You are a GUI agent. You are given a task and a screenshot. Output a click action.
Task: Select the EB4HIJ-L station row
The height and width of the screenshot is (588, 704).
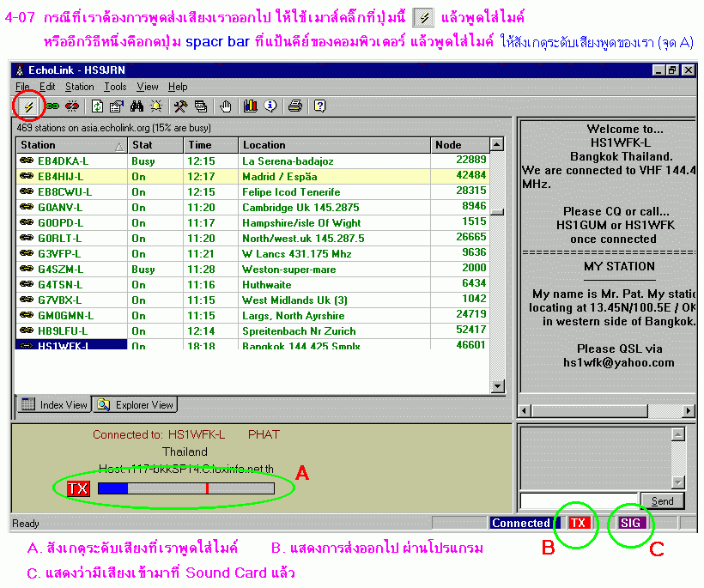point(252,177)
